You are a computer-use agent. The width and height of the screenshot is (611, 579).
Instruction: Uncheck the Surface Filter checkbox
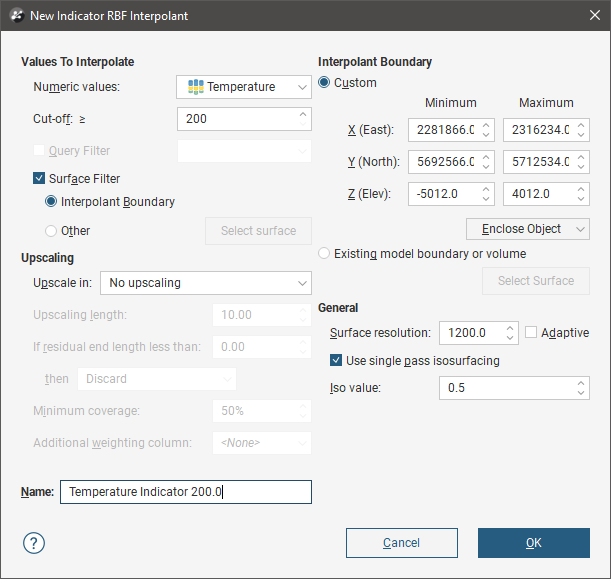click(40, 179)
